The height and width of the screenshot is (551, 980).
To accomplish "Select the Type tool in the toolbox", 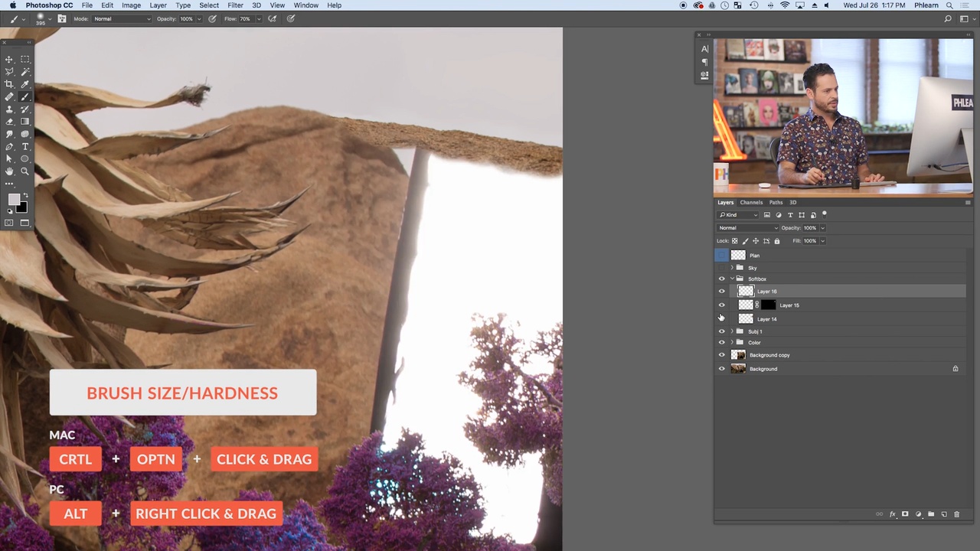I will coord(25,146).
